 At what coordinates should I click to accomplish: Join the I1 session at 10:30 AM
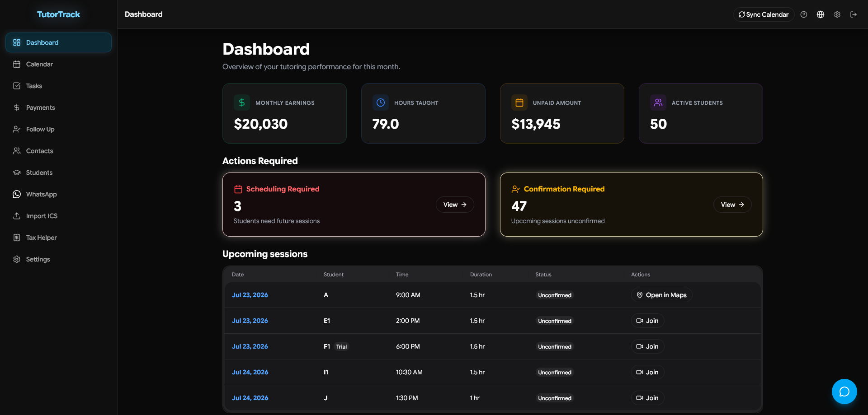[x=647, y=372]
